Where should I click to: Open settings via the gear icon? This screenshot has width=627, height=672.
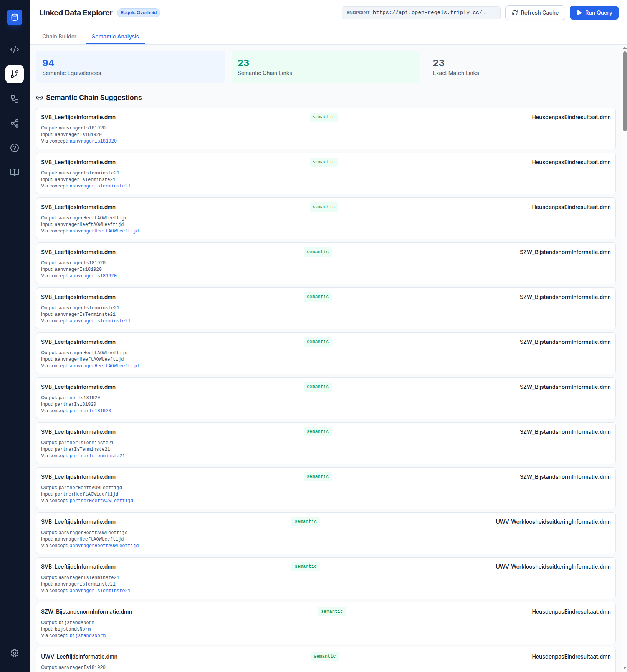[14, 653]
